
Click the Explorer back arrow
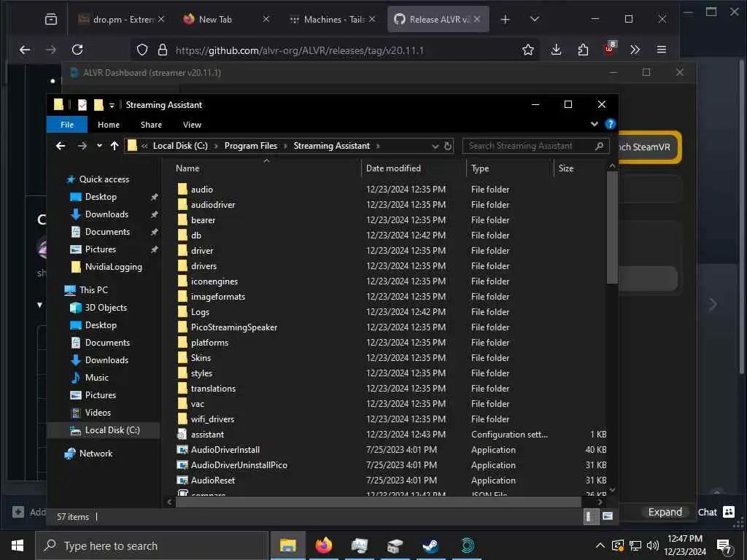coord(61,146)
